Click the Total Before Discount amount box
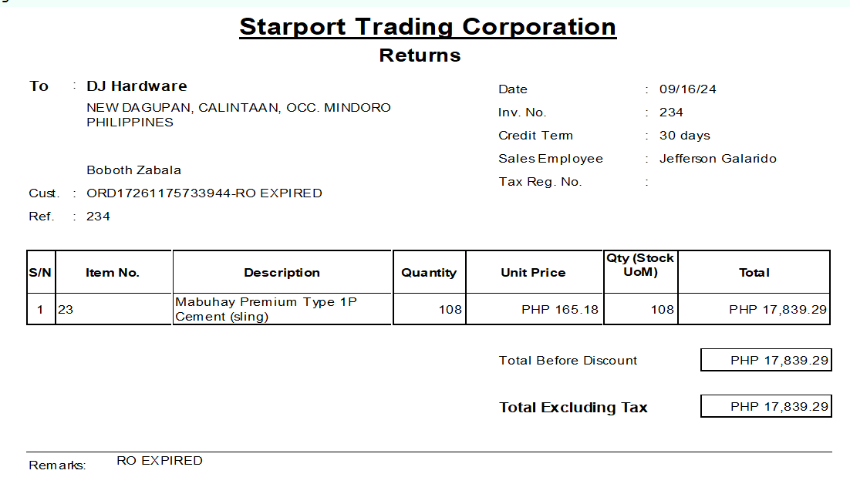Viewport: 850px width, 504px height. click(x=766, y=361)
